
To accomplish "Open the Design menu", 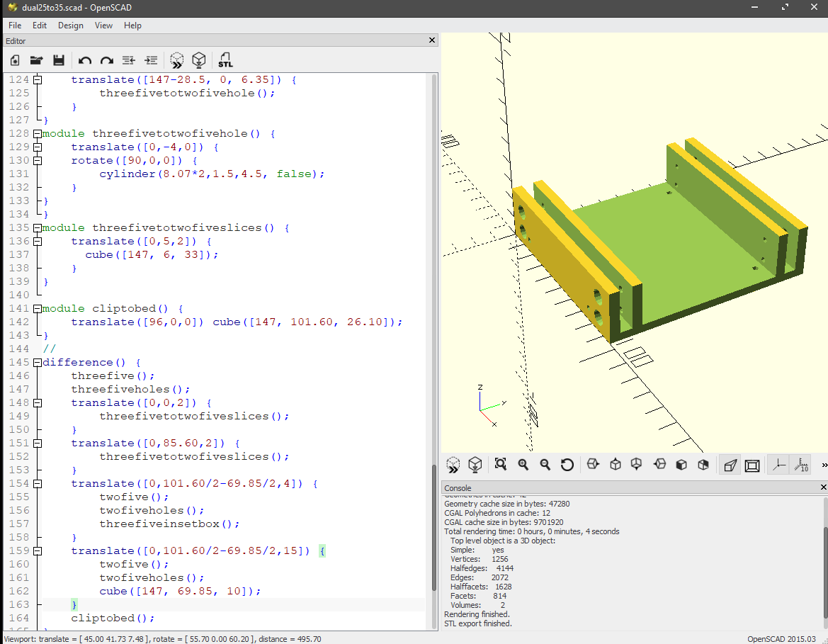I will (x=70, y=26).
